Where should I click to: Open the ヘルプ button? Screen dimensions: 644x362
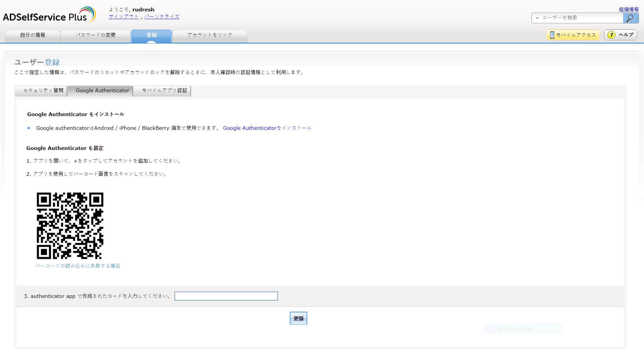pos(621,35)
